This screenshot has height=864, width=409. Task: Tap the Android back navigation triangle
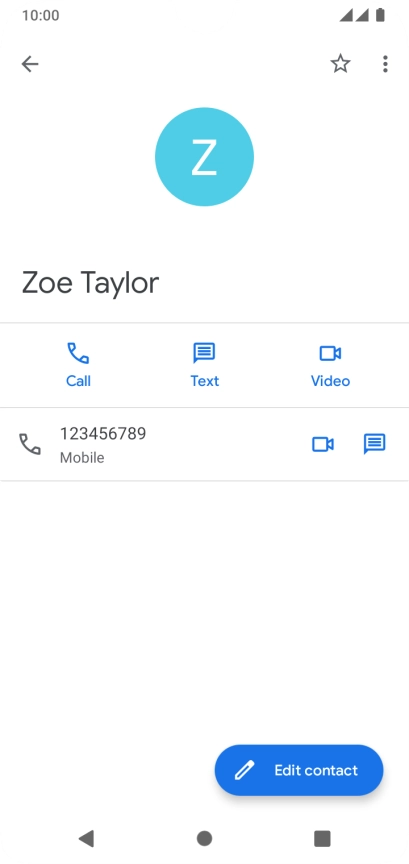pos(86,839)
